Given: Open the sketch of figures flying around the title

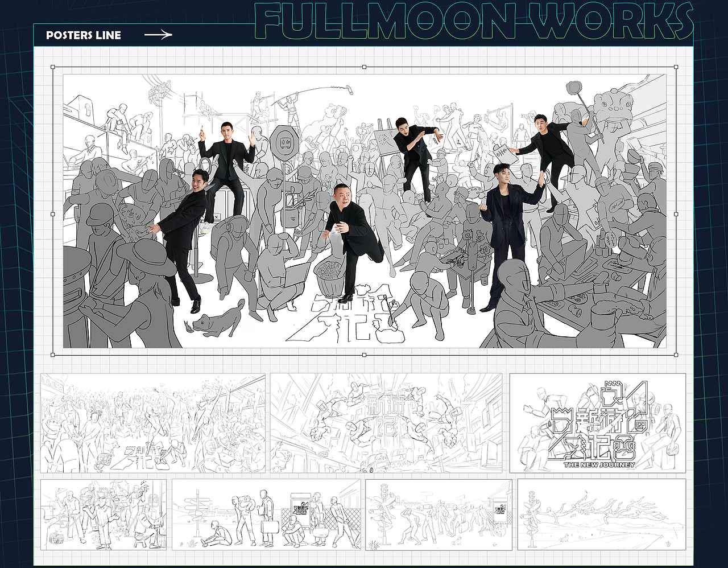Looking at the screenshot, I should 386,423.
